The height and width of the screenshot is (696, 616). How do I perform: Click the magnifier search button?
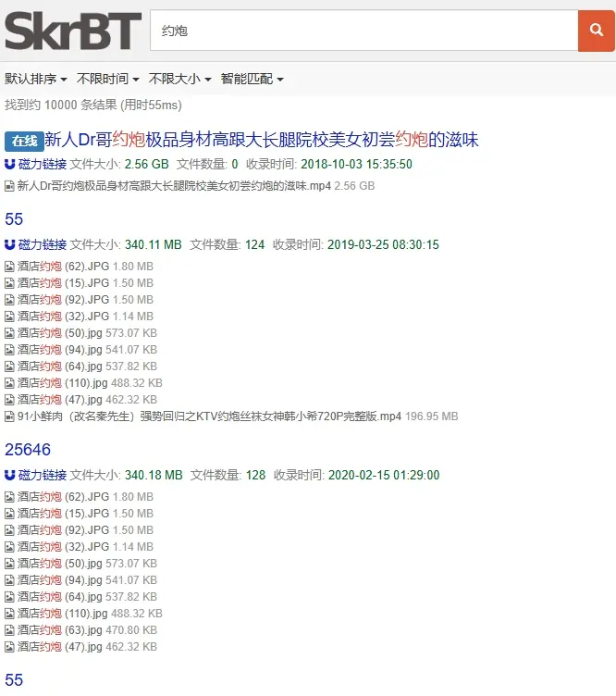[597, 31]
